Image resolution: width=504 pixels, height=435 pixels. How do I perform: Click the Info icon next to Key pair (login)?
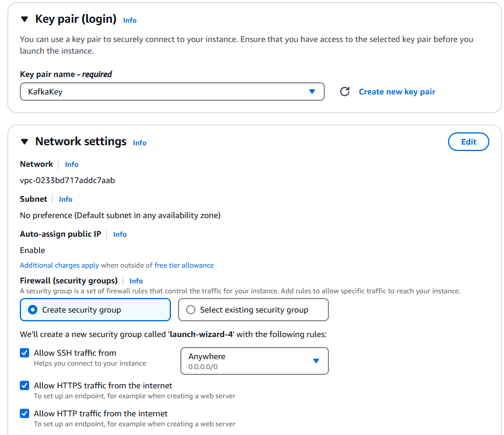[129, 20]
